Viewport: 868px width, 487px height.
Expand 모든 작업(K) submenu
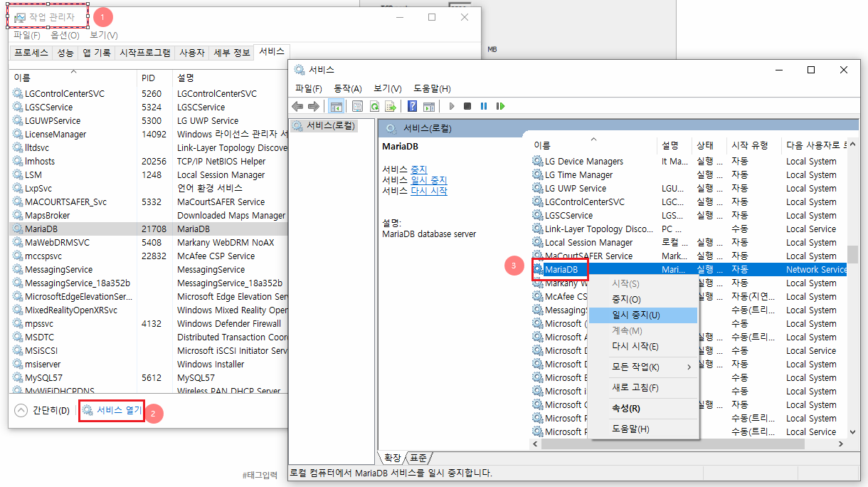coord(643,367)
